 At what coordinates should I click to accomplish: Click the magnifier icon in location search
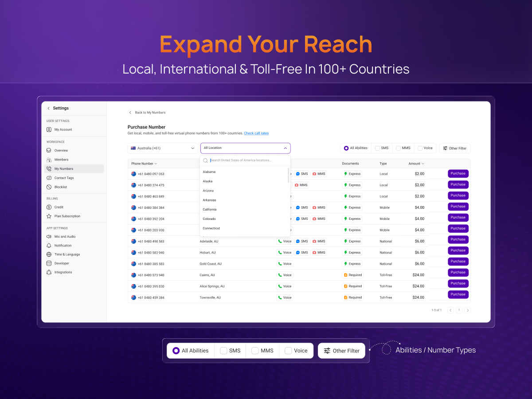click(x=205, y=160)
